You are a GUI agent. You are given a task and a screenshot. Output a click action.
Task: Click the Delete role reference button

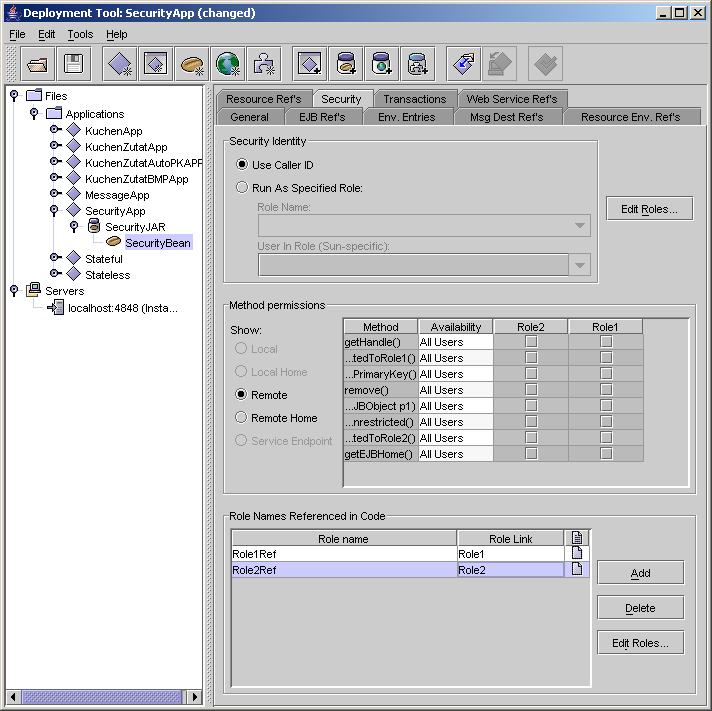(640, 608)
